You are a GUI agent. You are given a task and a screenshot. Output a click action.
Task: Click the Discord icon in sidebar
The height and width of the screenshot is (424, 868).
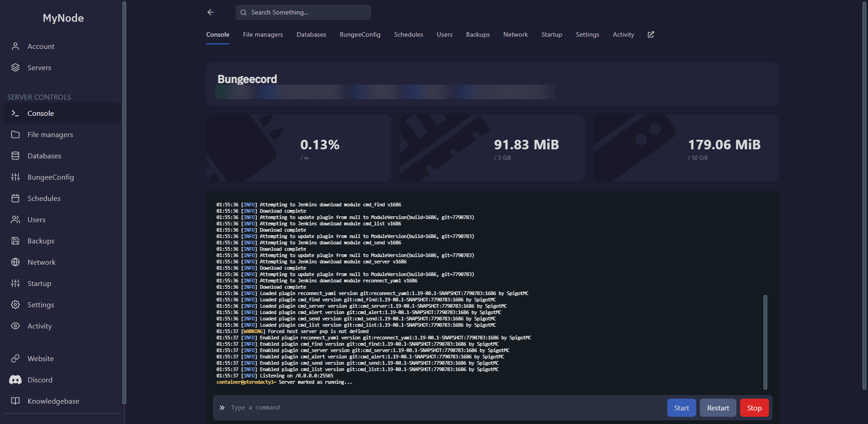coord(15,380)
